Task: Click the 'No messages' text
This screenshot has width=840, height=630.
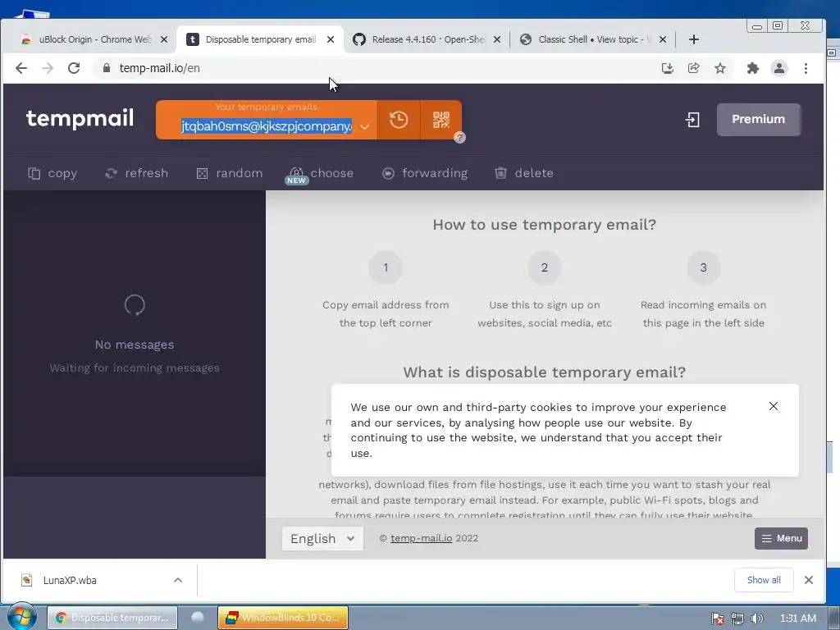Action: click(x=135, y=345)
